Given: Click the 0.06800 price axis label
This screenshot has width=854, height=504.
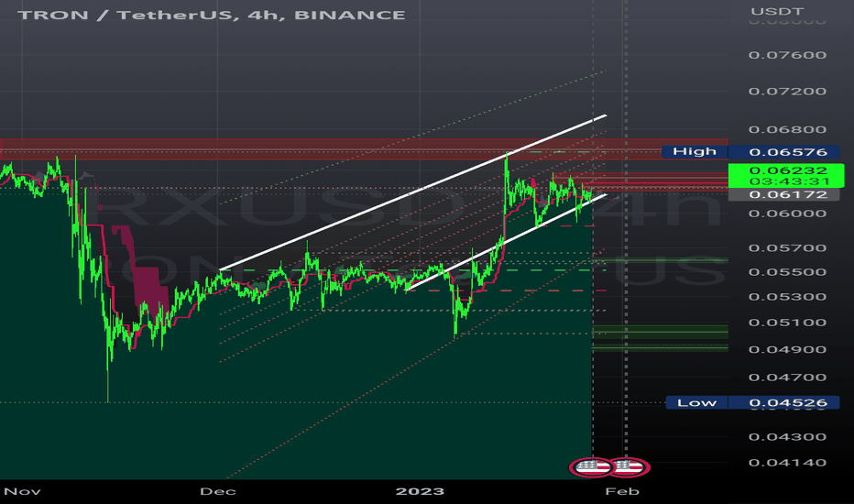Looking at the screenshot, I should click(787, 130).
